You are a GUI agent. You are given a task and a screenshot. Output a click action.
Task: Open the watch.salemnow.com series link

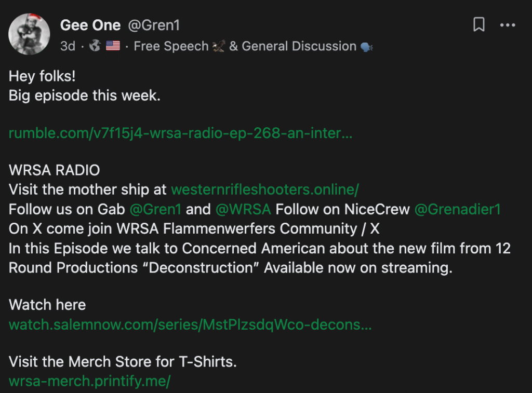(x=190, y=325)
